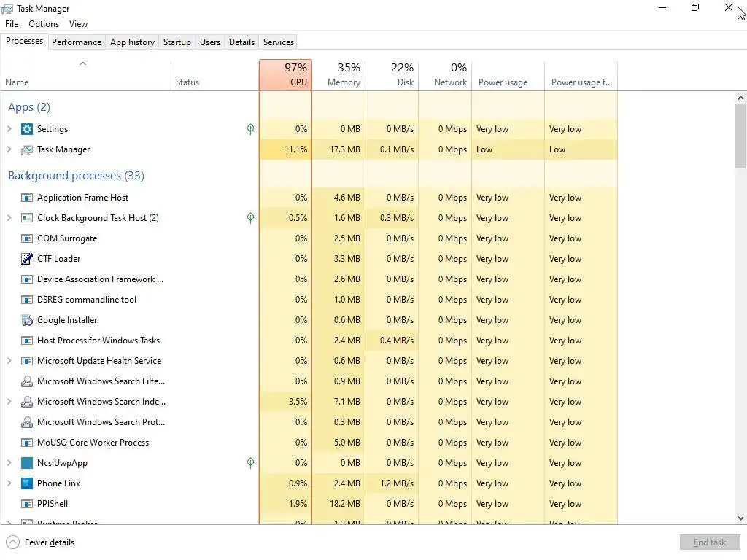This screenshot has width=747, height=560.
Task: Click the 11.1% CPU value for Task Manager
Action: tap(296, 149)
